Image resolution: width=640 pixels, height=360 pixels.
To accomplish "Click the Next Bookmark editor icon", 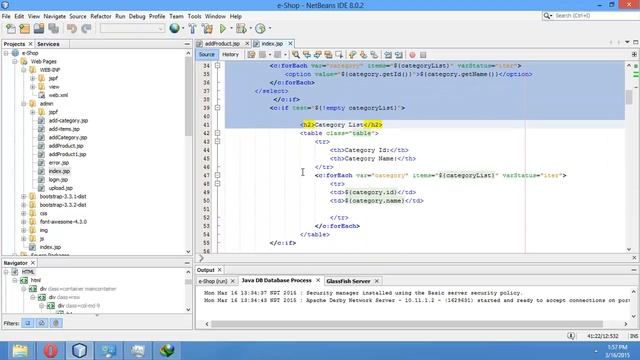I will pyautogui.click(x=363, y=55).
